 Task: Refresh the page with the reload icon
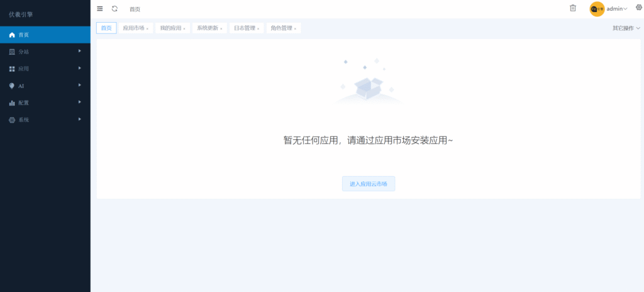click(114, 9)
